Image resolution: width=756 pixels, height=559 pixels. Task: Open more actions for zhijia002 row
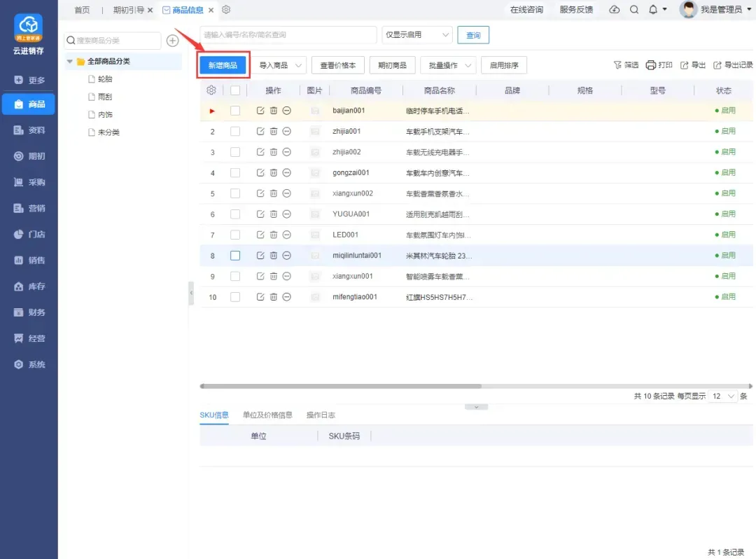coord(287,152)
